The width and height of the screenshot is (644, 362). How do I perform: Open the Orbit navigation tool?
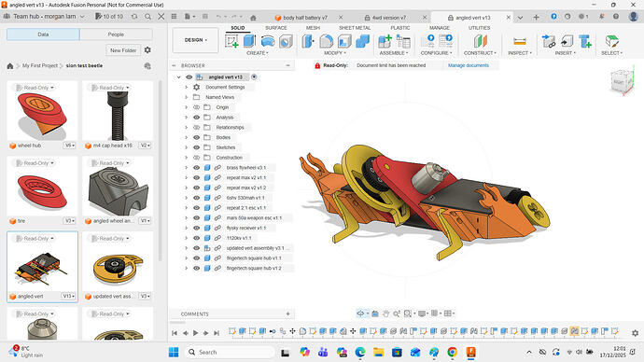click(x=360, y=313)
